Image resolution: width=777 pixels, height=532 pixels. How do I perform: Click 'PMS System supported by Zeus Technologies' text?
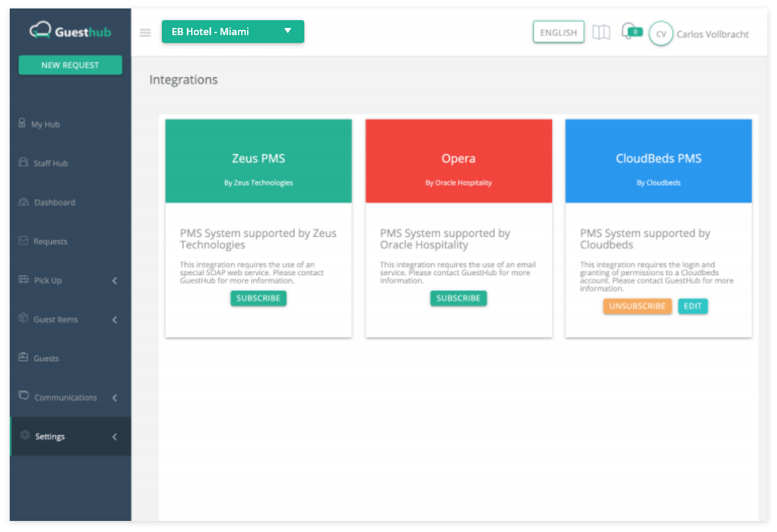[x=258, y=239]
